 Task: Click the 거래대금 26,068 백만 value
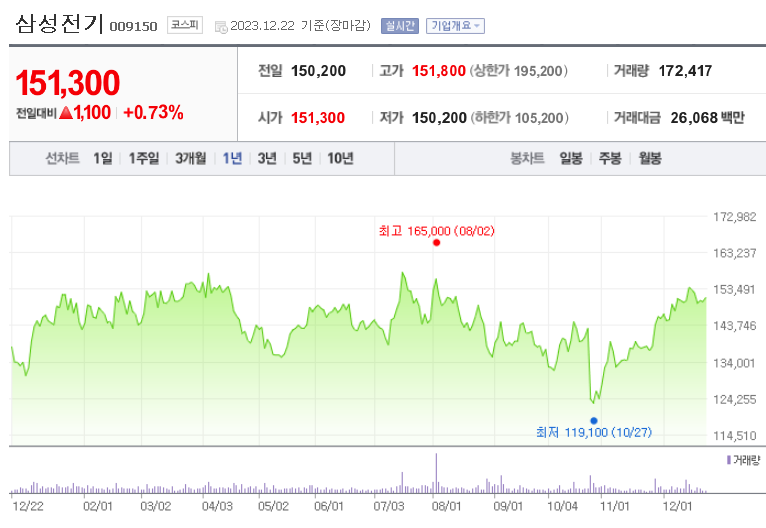pos(707,118)
